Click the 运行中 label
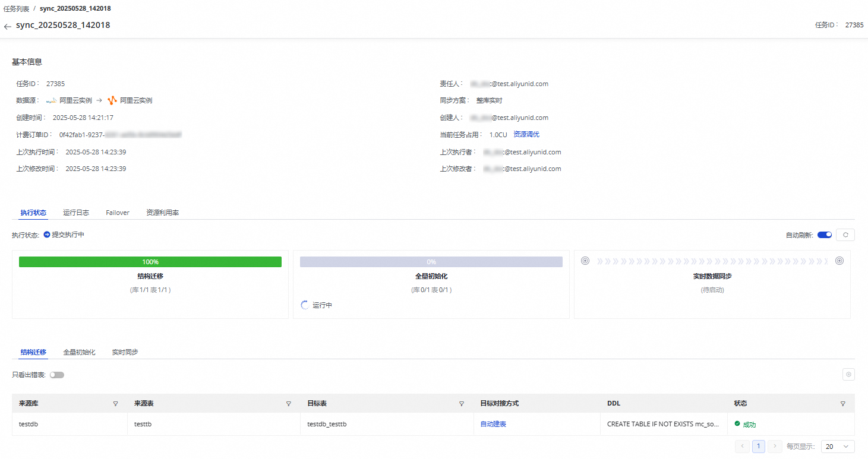 [323, 305]
